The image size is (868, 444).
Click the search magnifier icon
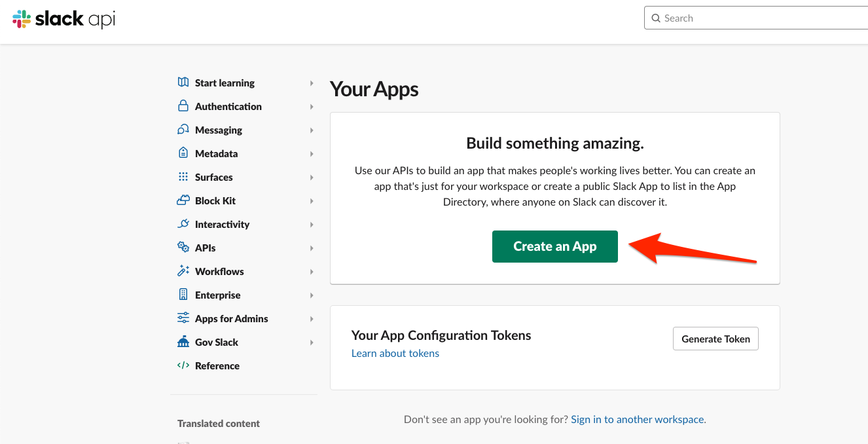pyautogui.click(x=656, y=18)
